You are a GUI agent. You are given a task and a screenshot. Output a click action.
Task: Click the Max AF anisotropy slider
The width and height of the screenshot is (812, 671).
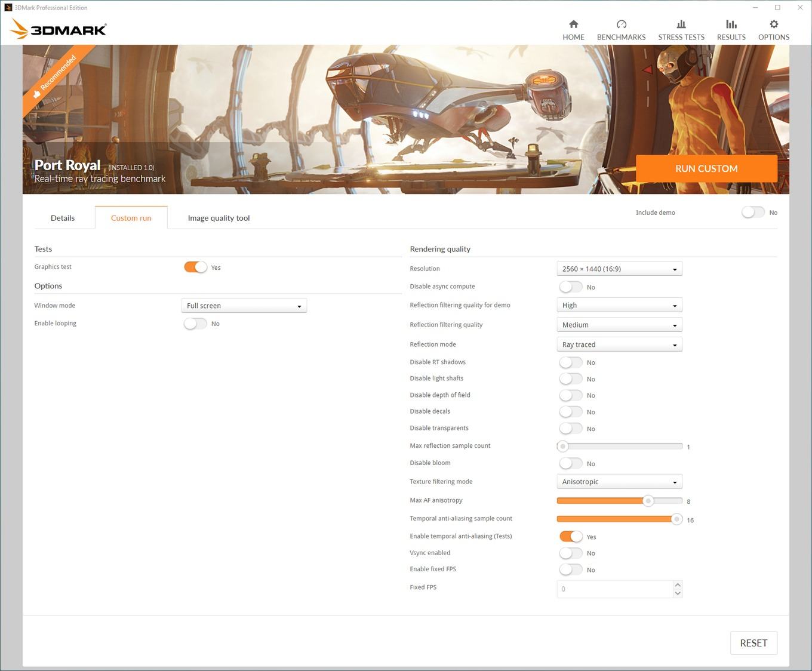pyautogui.click(x=619, y=501)
